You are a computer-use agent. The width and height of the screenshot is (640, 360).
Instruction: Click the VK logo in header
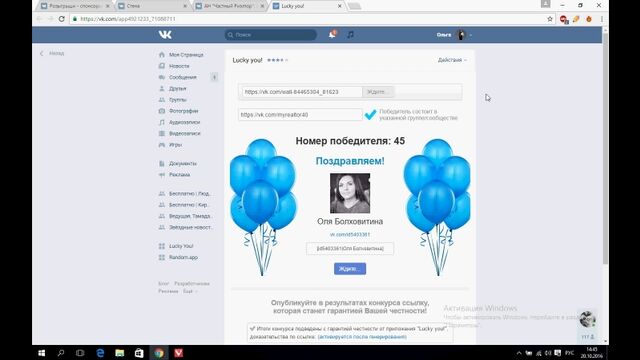point(165,35)
